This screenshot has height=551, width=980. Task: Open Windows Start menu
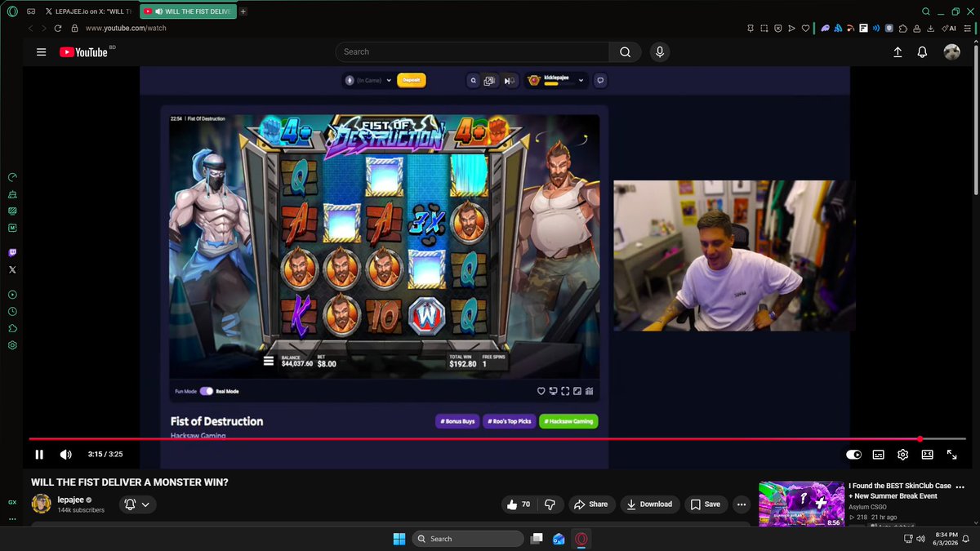click(x=399, y=539)
